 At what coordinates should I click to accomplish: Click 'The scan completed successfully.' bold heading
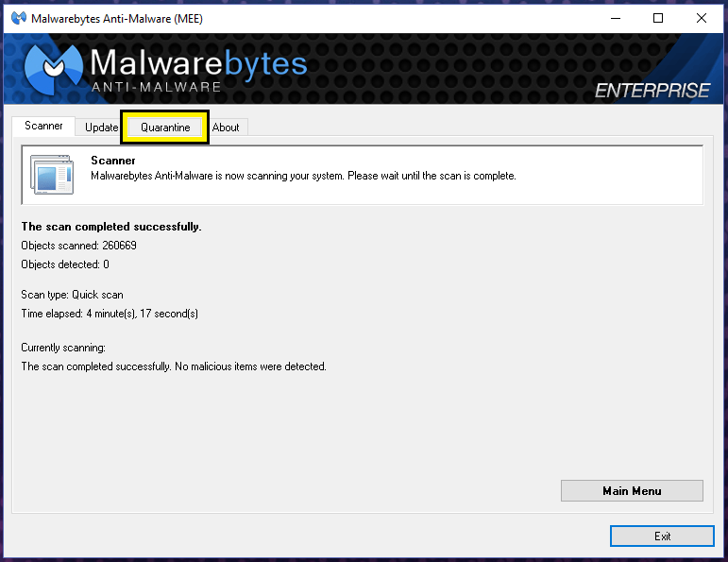coord(111,227)
